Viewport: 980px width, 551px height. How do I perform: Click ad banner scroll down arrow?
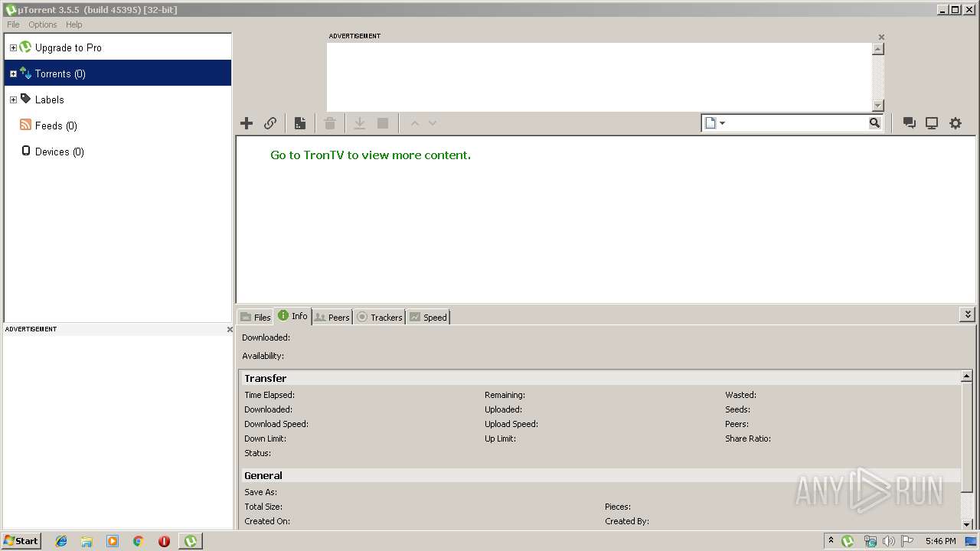tap(878, 106)
